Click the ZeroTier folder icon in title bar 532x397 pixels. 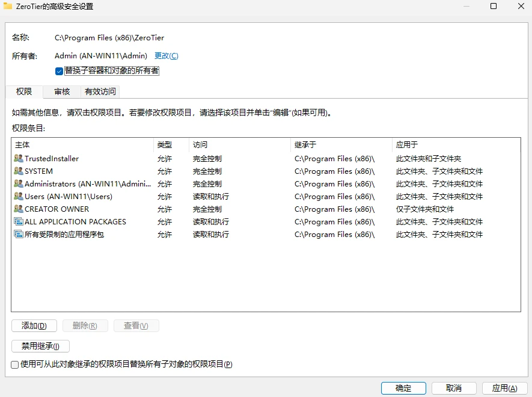point(8,7)
